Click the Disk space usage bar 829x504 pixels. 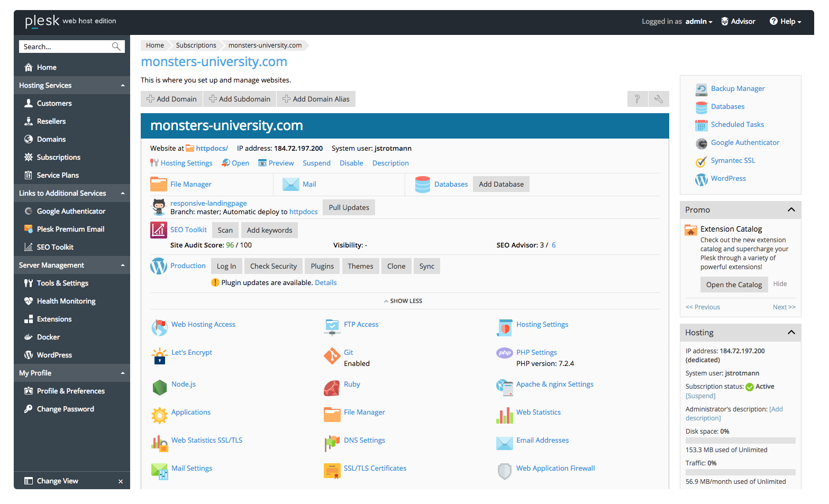741,441
